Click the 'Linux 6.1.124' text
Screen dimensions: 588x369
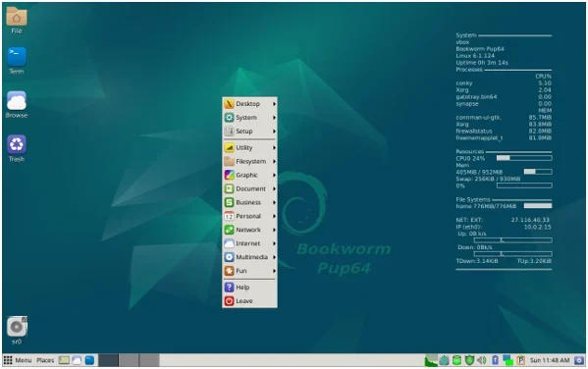(x=475, y=56)
